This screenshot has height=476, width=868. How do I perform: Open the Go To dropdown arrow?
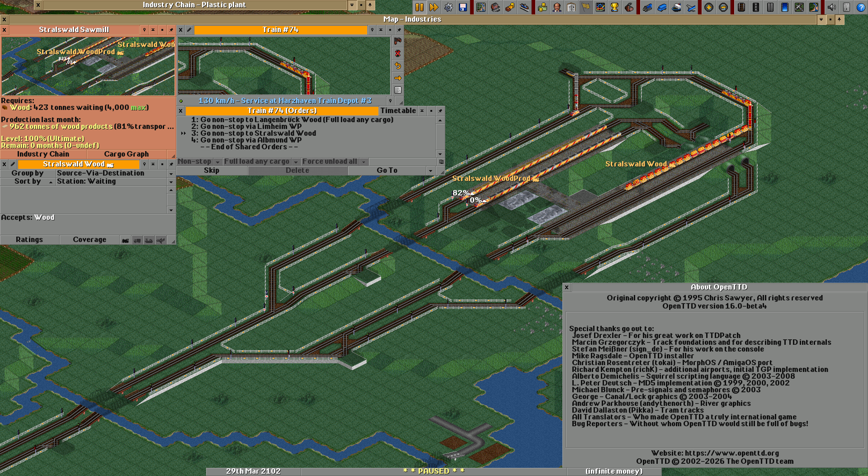pos(431,171)
